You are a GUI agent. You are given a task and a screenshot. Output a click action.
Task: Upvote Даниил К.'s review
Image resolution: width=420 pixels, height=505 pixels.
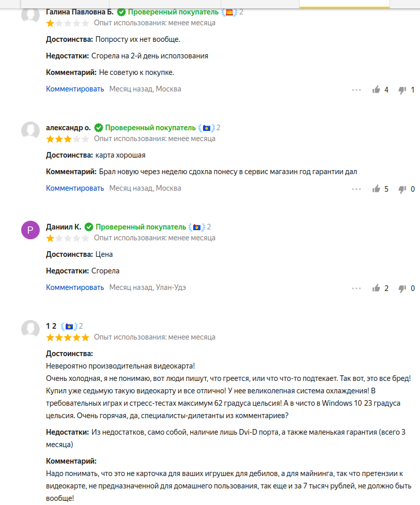tap(376, 288)
